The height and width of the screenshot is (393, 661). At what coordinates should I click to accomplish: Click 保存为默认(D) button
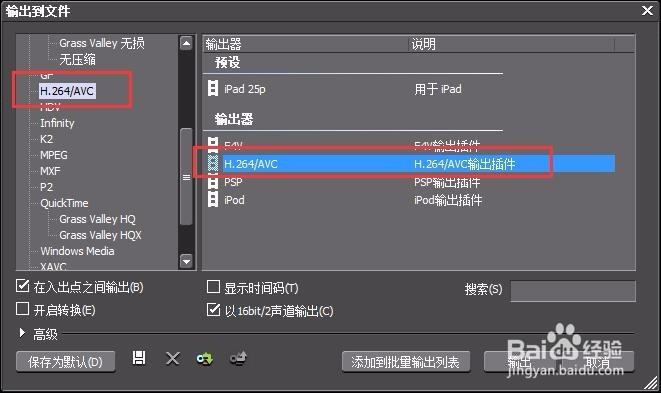(x=65, y=362)
